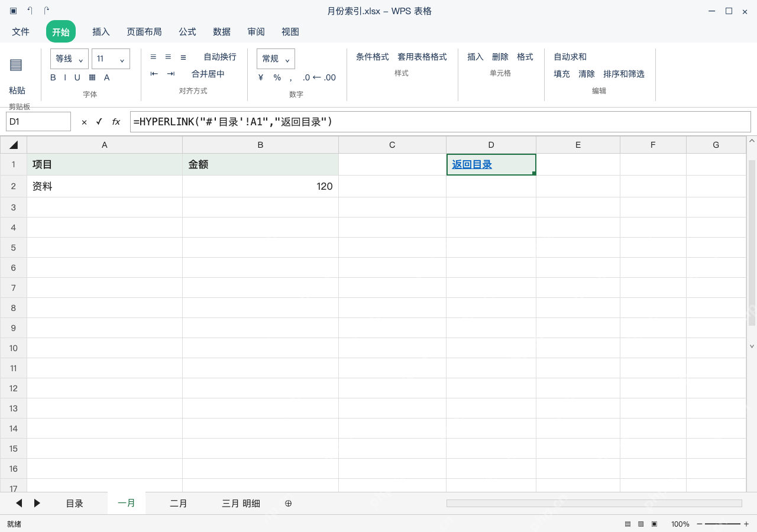
Task: Switch to the 公式 ribbon tab
Action: tap(187, 32)
